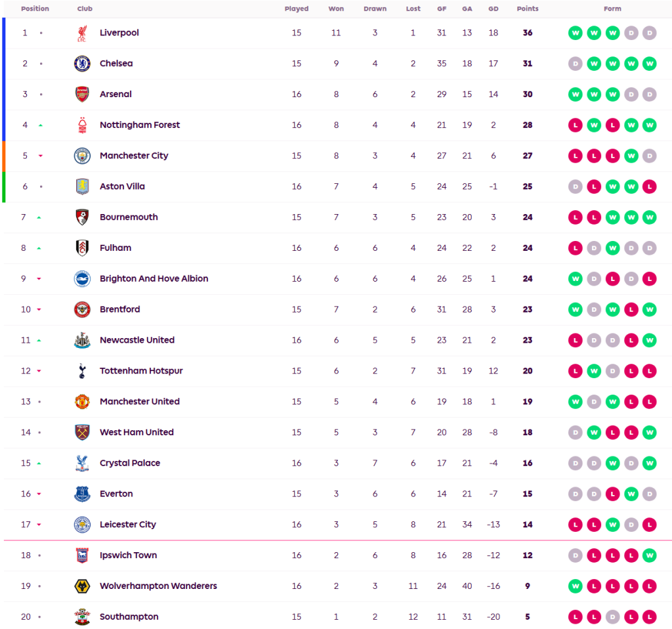Click the Chelsea club badge

pyautogui.click(x=81, y=64)
